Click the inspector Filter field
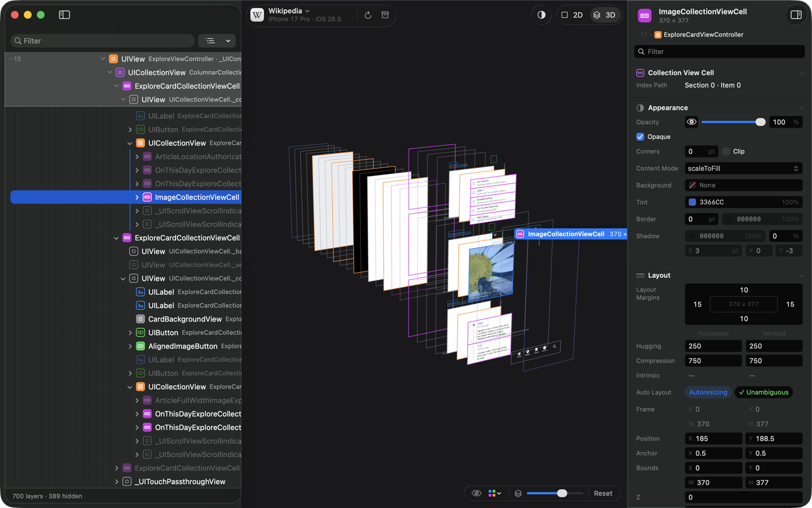Screen dimensions: 812x508 coord(719,51)
